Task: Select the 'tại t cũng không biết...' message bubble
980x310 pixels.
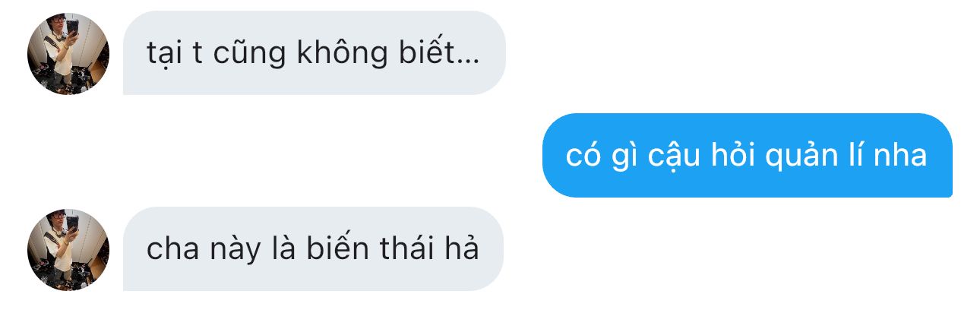Action: (x=314, y=53)
